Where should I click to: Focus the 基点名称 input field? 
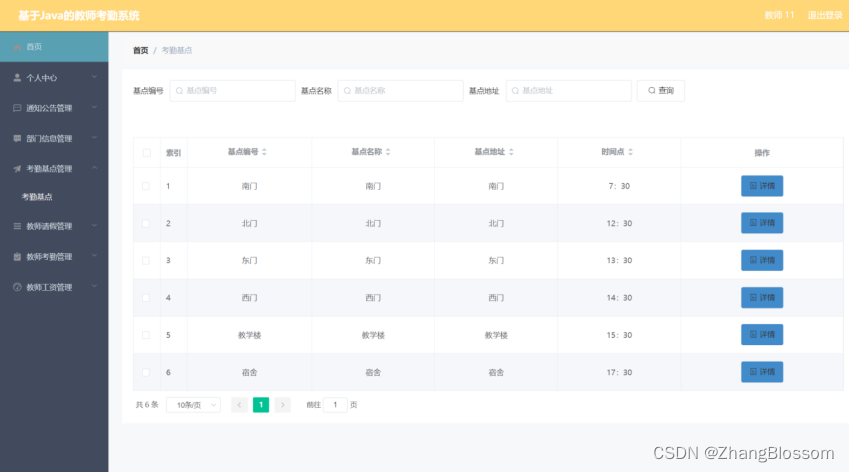coord(401,91)
